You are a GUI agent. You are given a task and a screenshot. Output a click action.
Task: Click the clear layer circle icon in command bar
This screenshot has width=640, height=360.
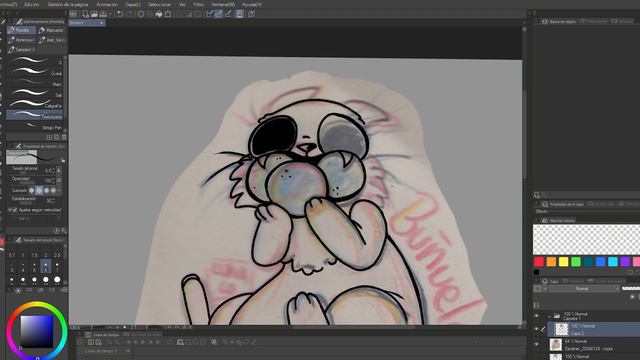pyautogui.click(x=141, y=14)
